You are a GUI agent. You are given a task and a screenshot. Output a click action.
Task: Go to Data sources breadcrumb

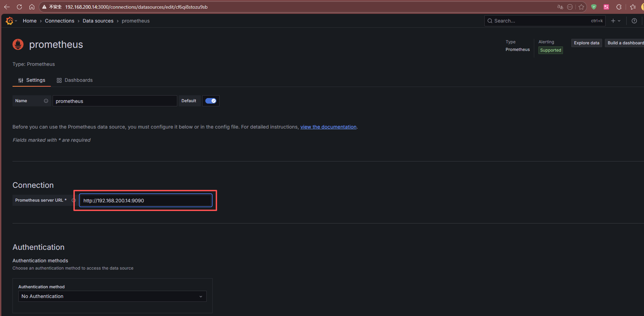[x=98, y=21]
